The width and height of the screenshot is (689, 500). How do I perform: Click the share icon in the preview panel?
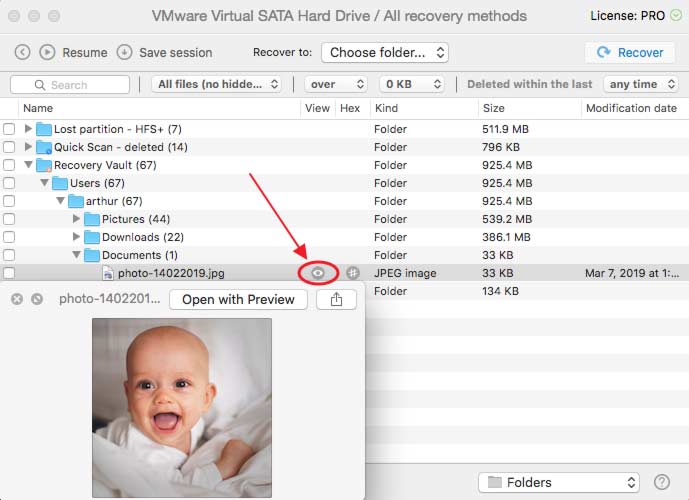click(336, 300)
